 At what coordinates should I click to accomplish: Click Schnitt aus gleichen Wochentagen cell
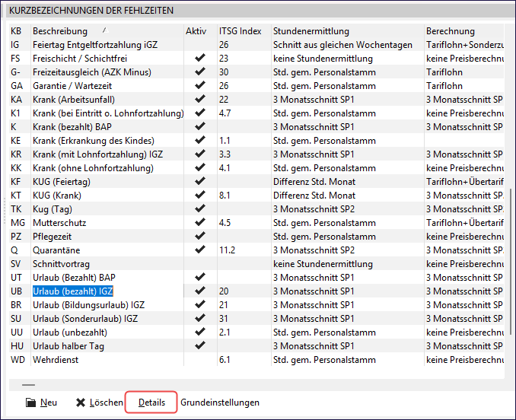tap(342, 45)
